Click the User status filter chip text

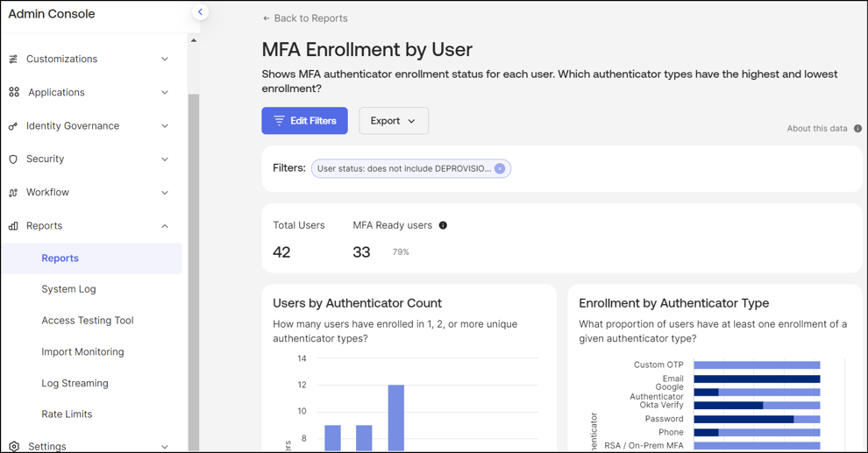pyautogui.click(x=404, y=169)
